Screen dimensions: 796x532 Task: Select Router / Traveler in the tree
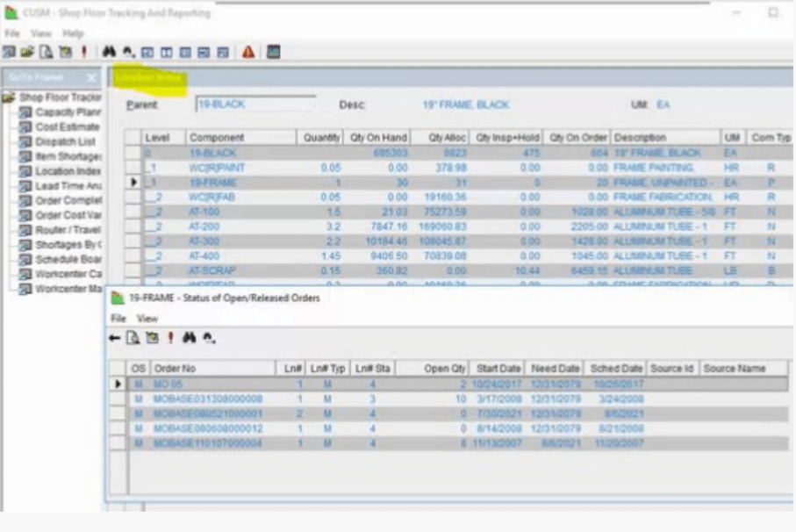(x=68, y=230)
